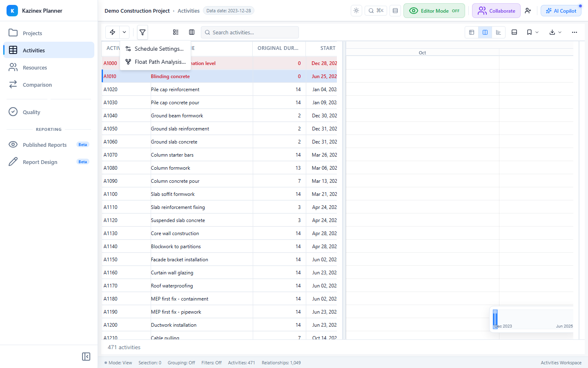Viewport: 588px width, 368px height.
Task: Click activity ID A1080
Action: click(x=110, y=168)
